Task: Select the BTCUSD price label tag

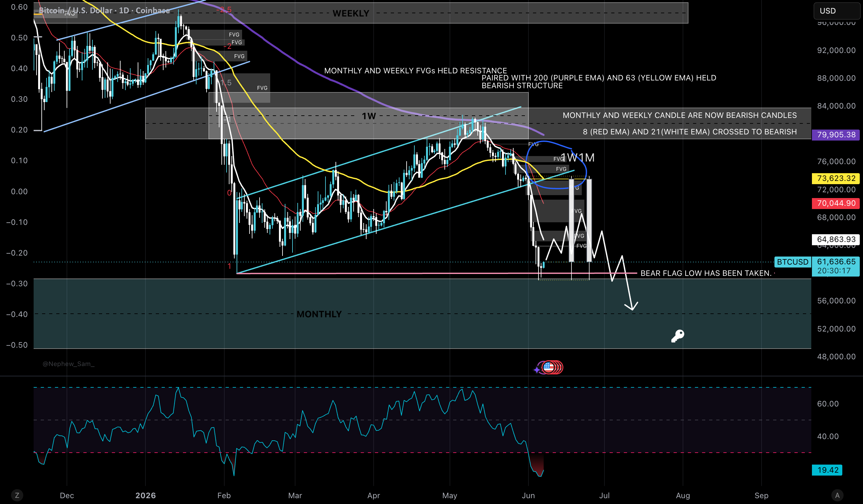Action: 793,262
